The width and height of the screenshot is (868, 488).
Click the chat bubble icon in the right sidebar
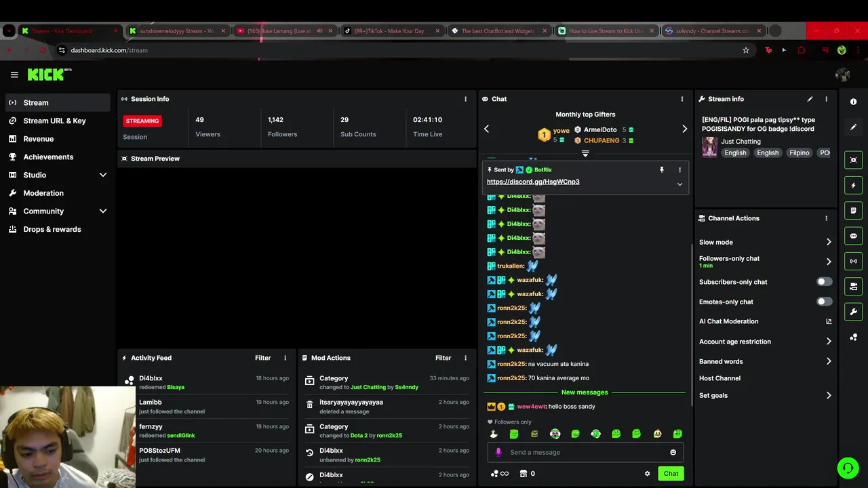click(x=853, y=236)
